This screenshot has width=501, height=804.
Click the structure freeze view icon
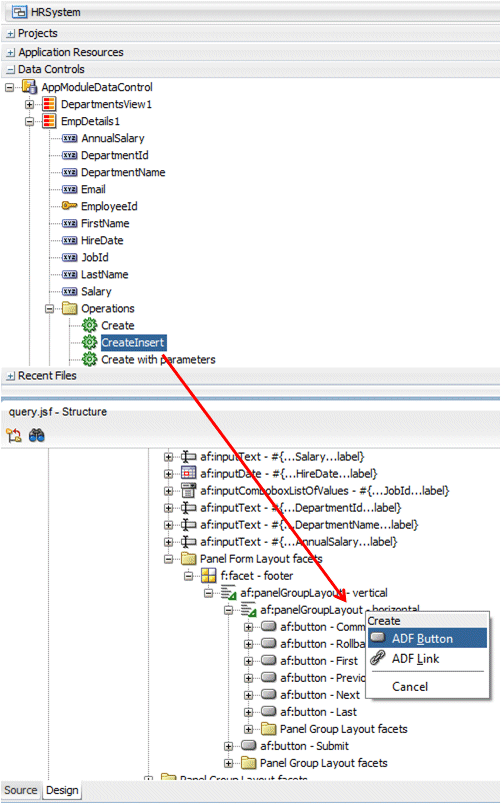coord(14,435)
